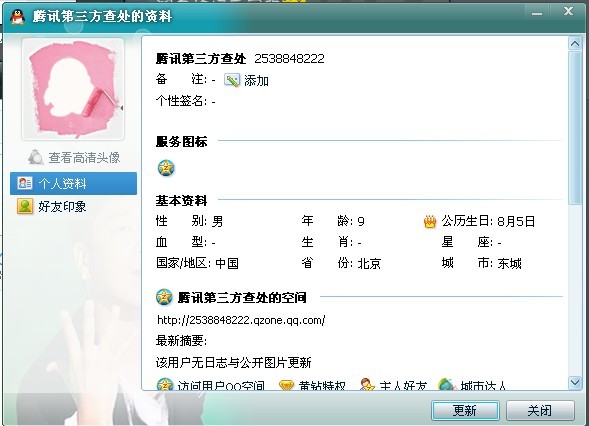
Task: Click the QQ penguin icon in title bar
Action: pos(17,17)
